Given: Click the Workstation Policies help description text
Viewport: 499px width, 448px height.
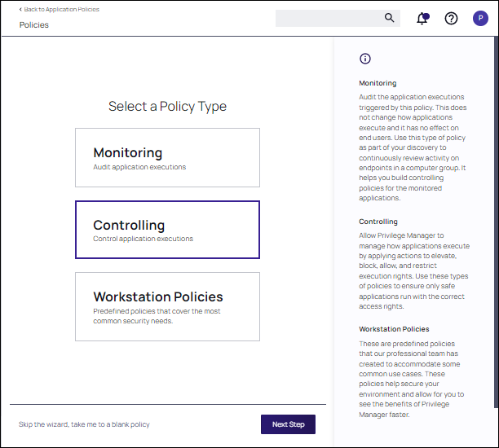Looking at the screenshot, I should [x=412, y=379].
